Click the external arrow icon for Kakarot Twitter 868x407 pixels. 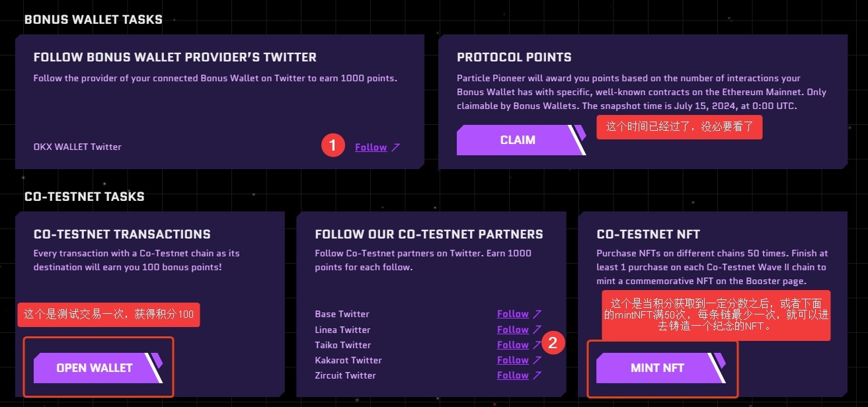click(537, 360)
